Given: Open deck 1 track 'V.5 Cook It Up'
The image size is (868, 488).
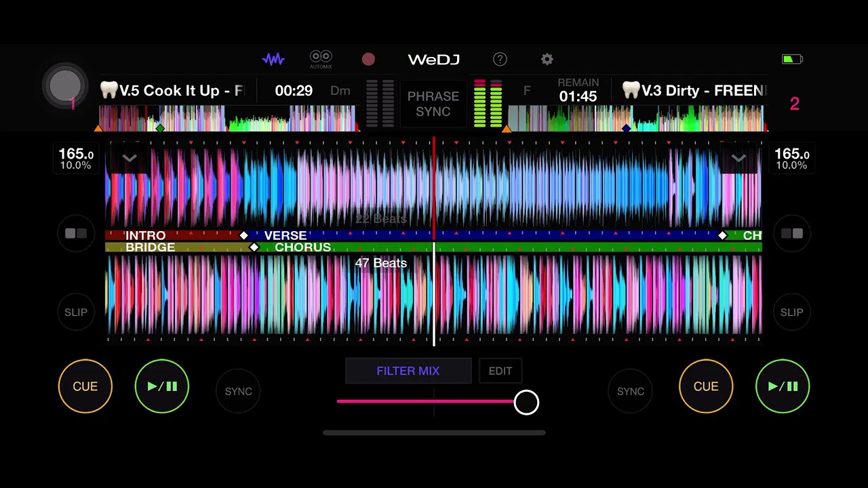Looking at the screenshot, I should (x=172, y=90).
